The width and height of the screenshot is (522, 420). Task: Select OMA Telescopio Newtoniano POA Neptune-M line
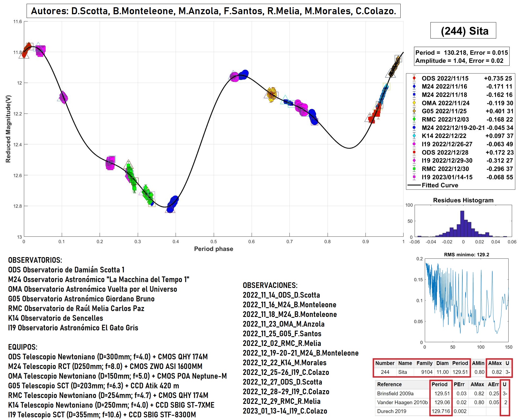coord(118,376)
